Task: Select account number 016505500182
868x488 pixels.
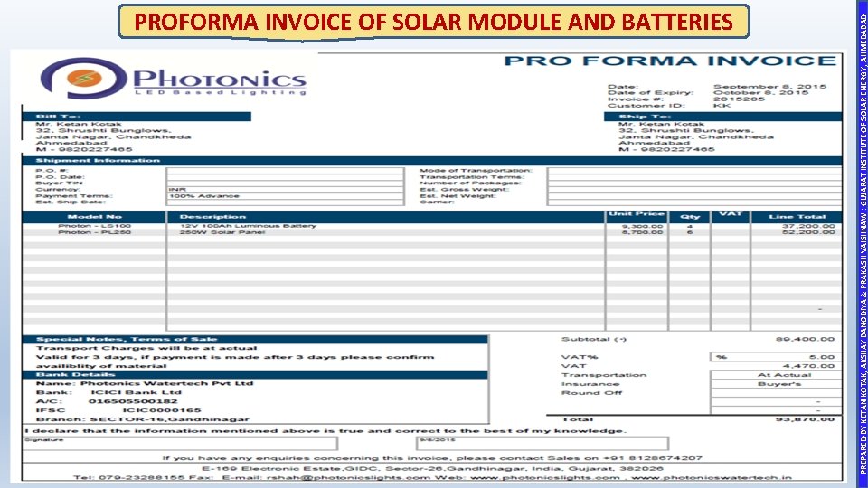Action: 133,401
